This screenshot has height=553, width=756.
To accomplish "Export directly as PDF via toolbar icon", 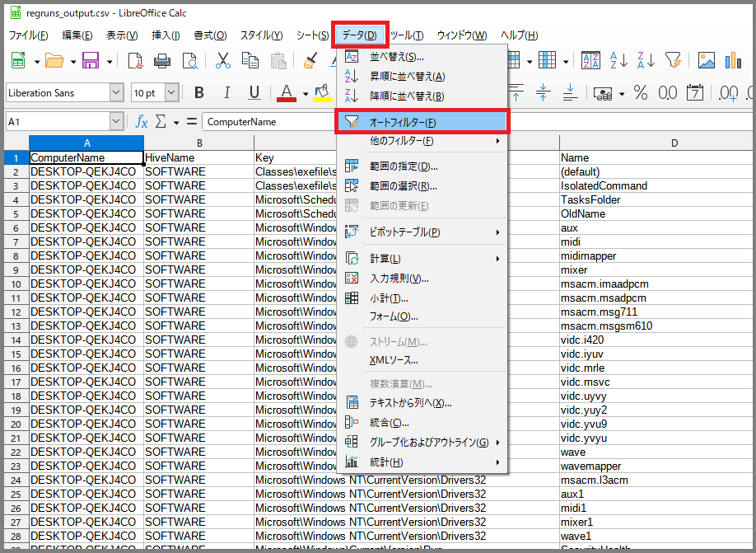I will (x=136, y=61).
